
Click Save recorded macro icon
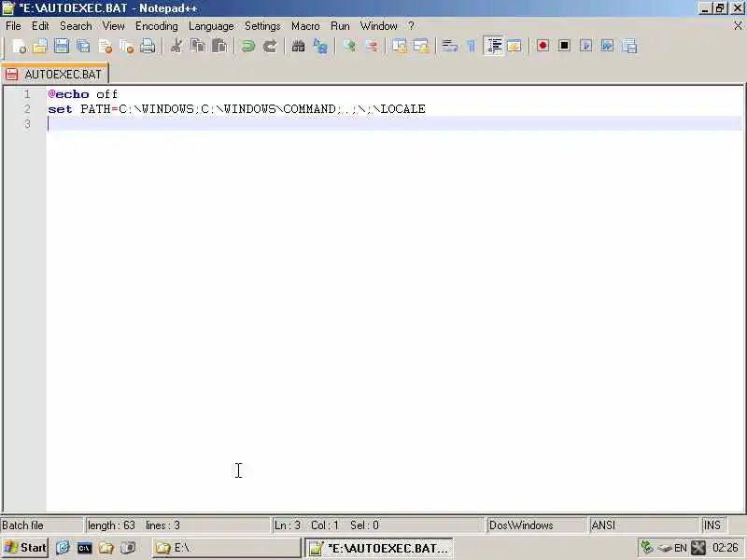[x=629, y=46]
